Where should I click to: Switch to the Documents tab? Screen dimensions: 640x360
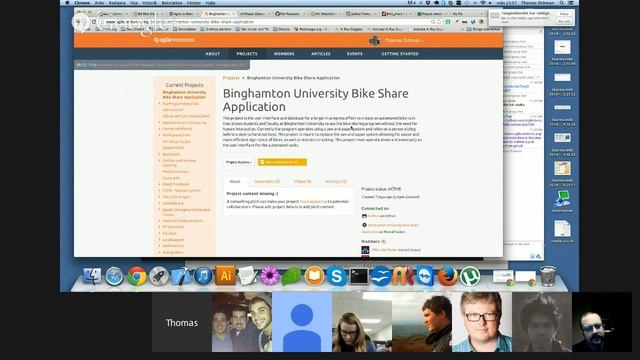tap(267, 181)
